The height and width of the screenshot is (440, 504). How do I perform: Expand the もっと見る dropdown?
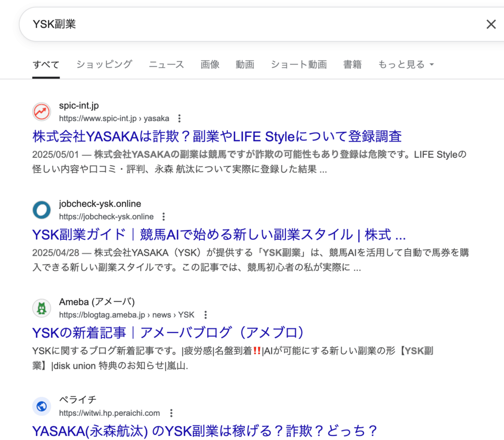[x=406, y=65]
